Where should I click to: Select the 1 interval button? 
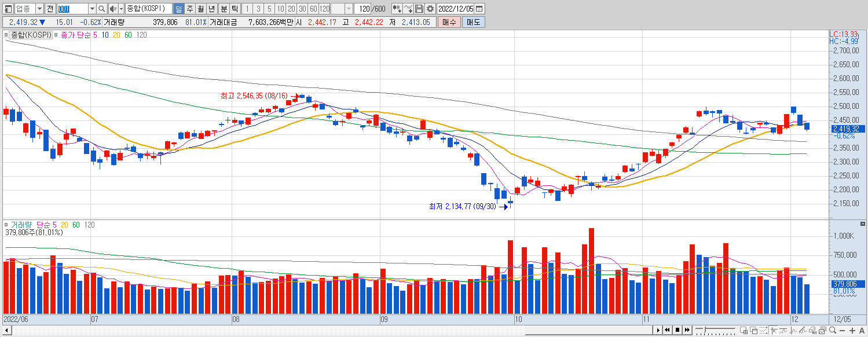(247, 9)
